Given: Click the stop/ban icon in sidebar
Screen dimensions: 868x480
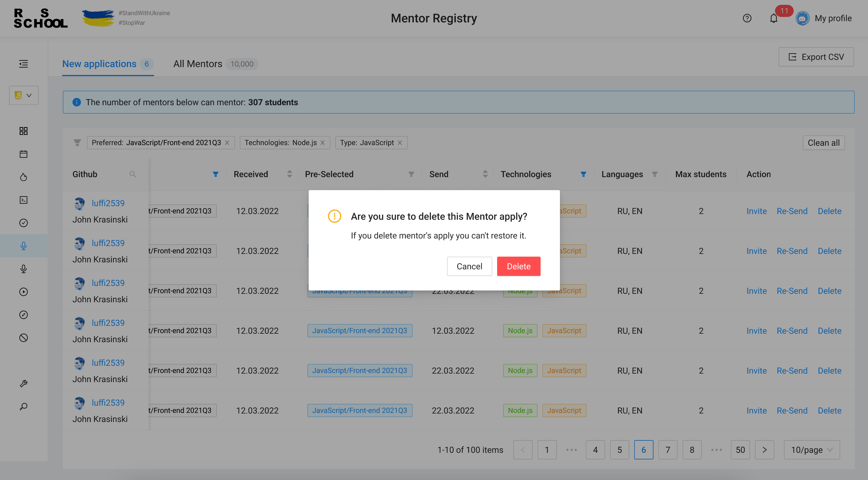Looking at the screenshot, I should 23,338.
